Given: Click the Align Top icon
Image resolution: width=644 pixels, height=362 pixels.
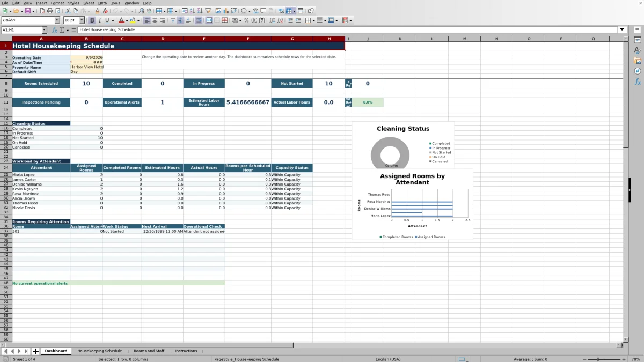Looking at the screenshot, I should coord(173,20).
